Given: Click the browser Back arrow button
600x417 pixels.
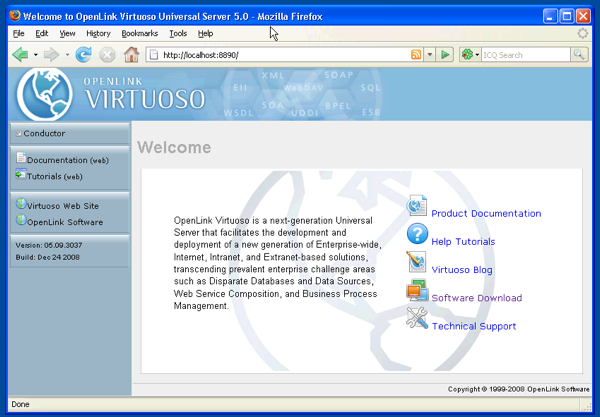Looking at the screenshot, I should [20, 55].
